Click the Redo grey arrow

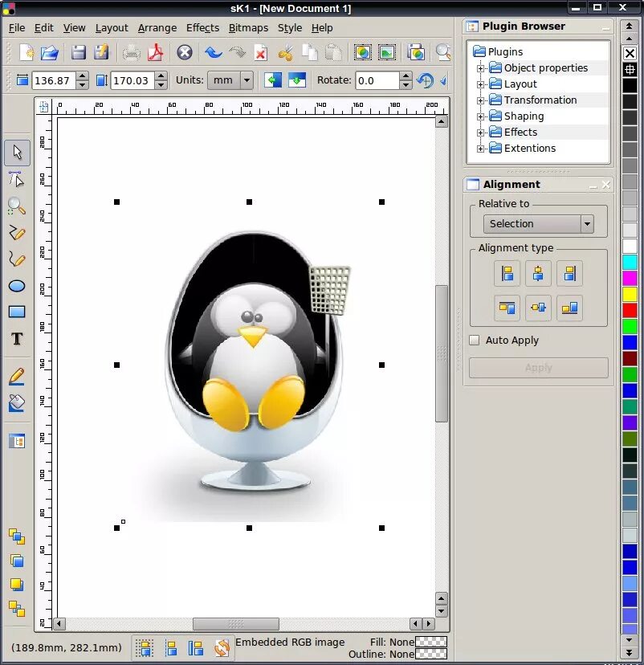tap(237, 52)
